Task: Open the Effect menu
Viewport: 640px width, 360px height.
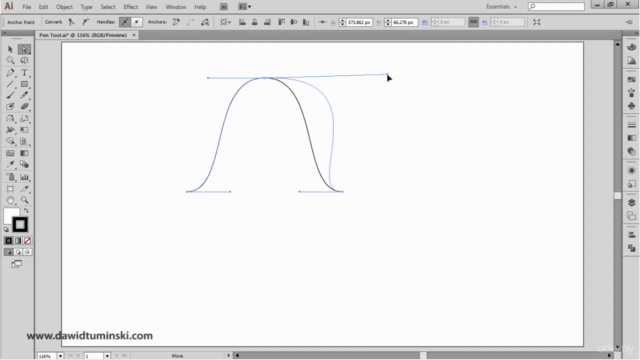Action: click(x=131, y=7)
